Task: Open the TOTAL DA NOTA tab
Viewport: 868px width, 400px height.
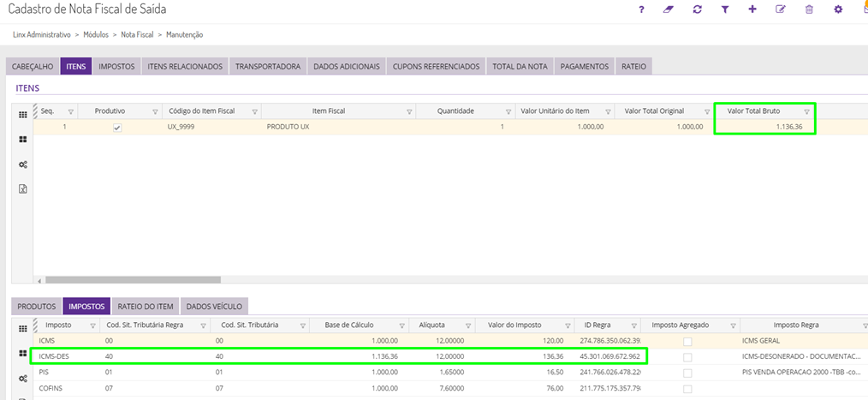Action: coord(520,67)
